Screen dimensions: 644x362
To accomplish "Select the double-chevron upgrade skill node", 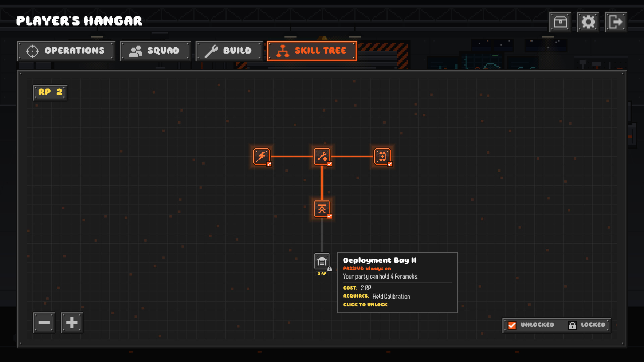I will point(322,209).
